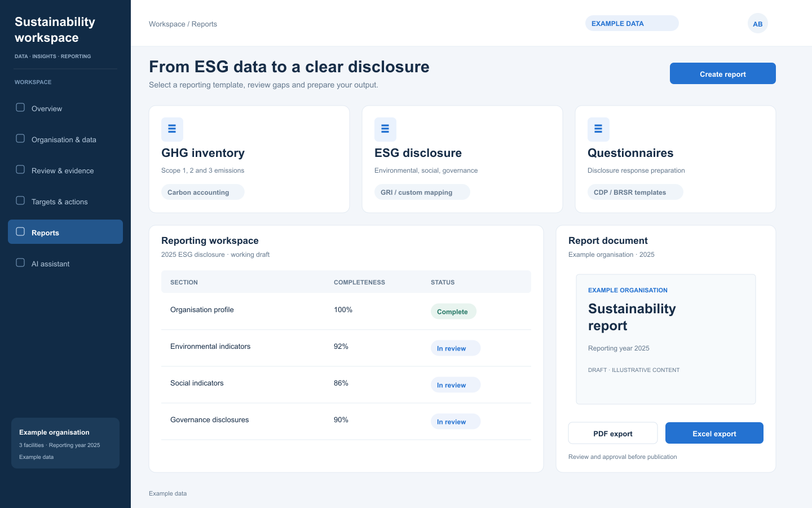The width and height of the screenshot is (812, 508).
Task: Click the Reports sidebar square icon
Action: pos(20,231)
